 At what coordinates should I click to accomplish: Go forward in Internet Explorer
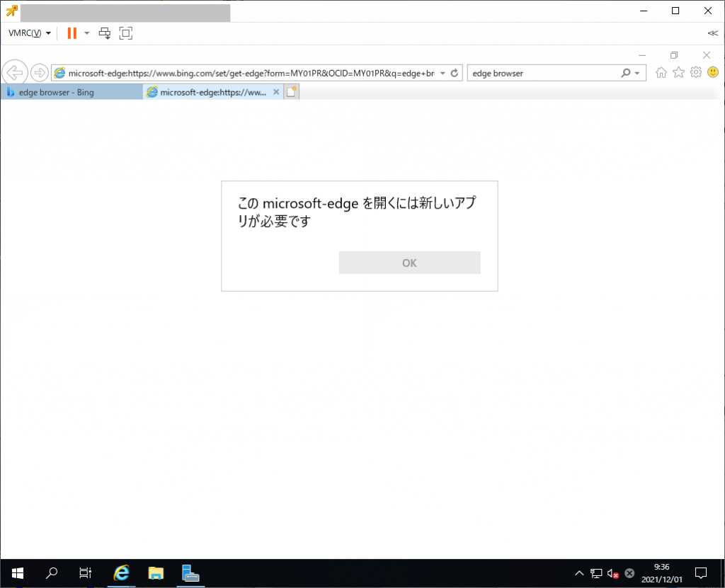(x=40, y=73)
